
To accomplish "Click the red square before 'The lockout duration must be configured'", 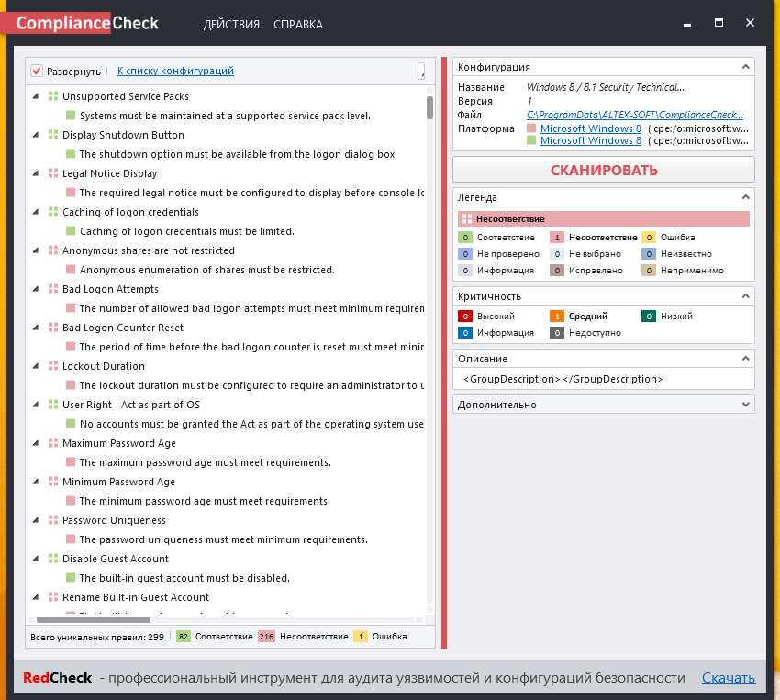I will coord(71,385).
